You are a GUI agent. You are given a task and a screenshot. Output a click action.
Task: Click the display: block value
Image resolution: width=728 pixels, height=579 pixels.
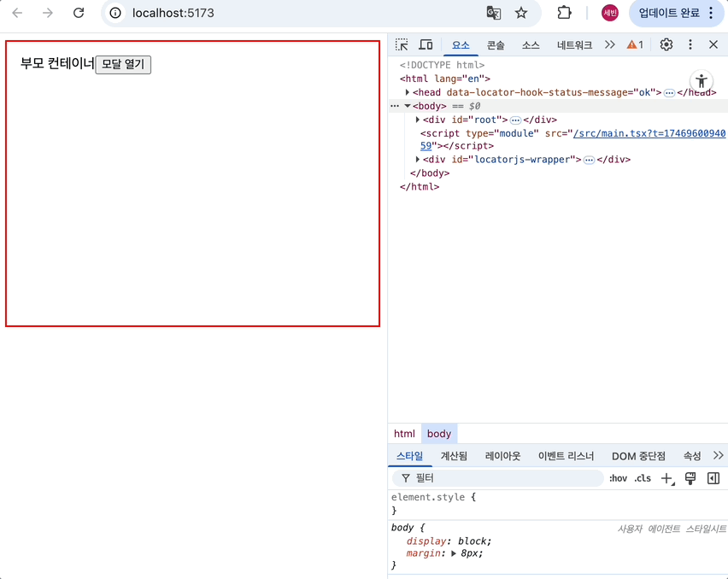474,541
